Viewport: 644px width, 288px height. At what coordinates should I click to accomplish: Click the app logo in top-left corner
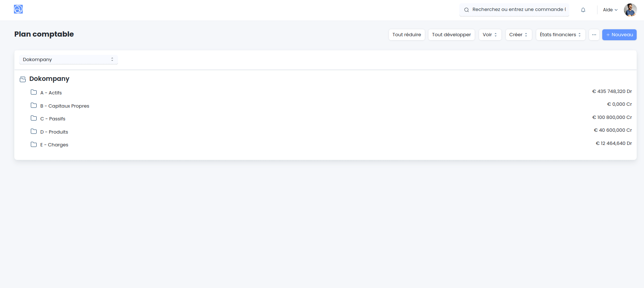point(18,9)
